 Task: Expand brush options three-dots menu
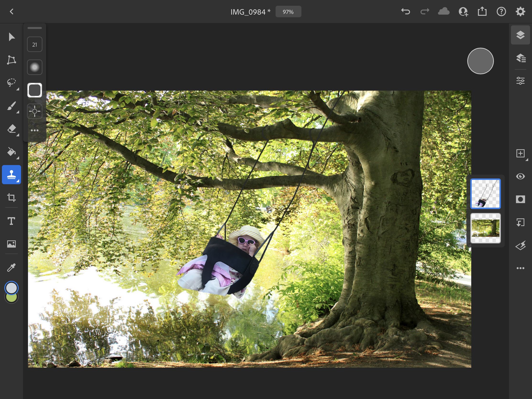coord(35,130)
